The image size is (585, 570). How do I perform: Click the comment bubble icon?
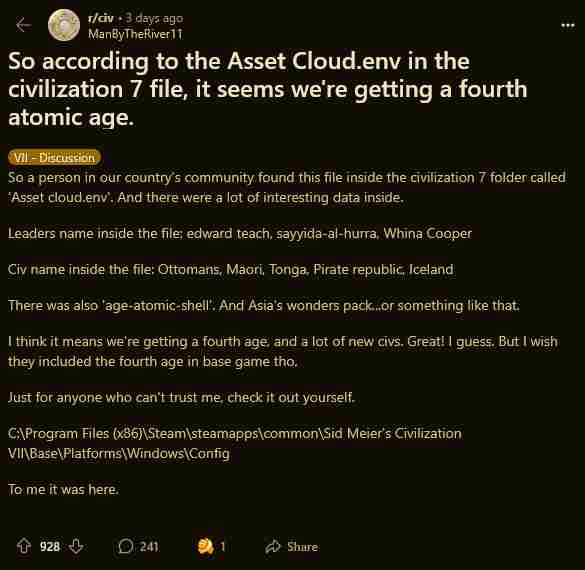click(125, 546)
